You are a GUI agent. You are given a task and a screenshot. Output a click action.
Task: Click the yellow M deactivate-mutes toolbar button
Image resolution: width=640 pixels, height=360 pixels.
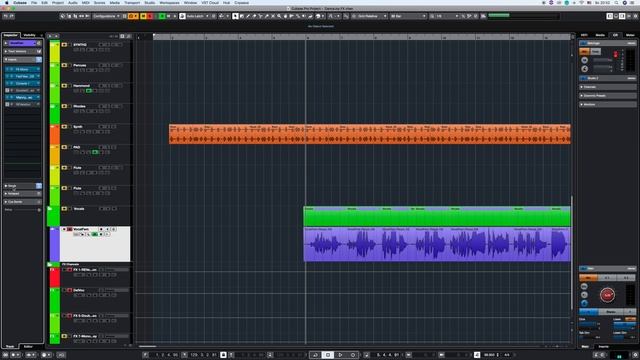pos(143,16)
